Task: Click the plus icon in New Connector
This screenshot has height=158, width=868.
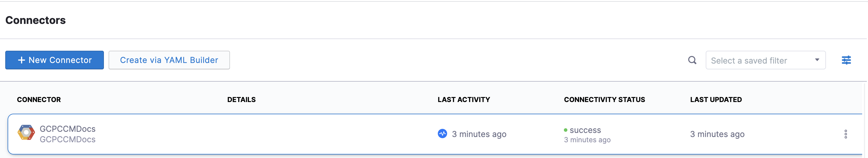Action: (22, 60)
